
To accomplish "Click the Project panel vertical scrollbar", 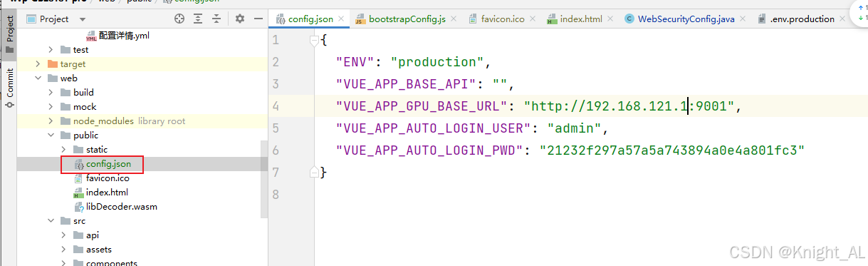I will click(x=265, y=180).
